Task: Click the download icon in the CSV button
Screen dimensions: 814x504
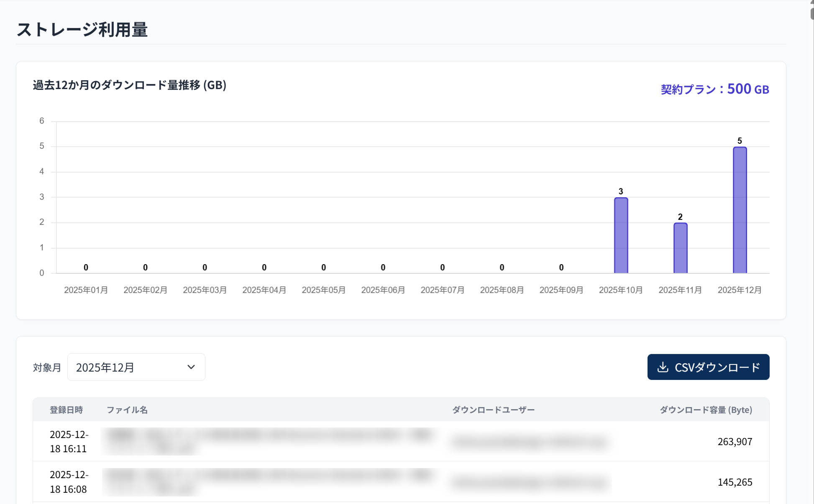Action: click(x=663, y=367)
